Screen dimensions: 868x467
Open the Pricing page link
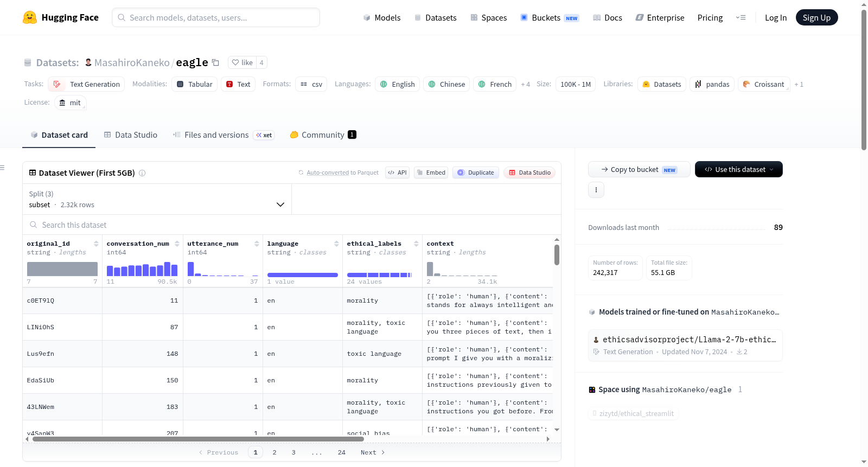coord(710,17)
